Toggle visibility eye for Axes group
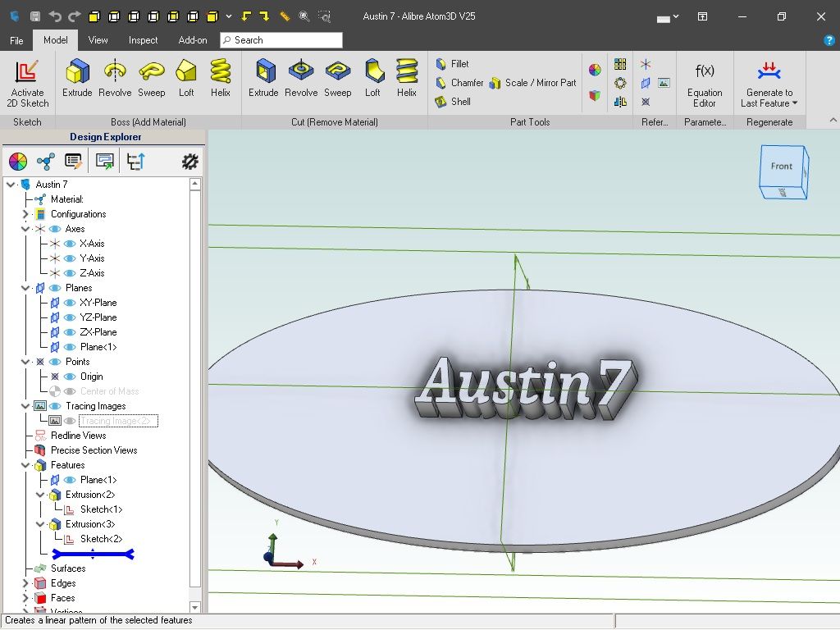Screen dimensions: 840x630 tap(55, 230)
